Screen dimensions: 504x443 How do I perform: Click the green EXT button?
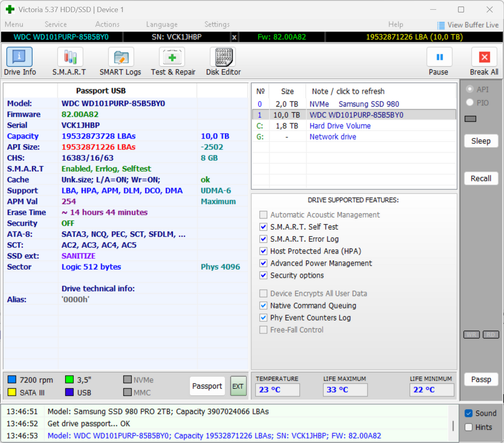pos(238,386)
